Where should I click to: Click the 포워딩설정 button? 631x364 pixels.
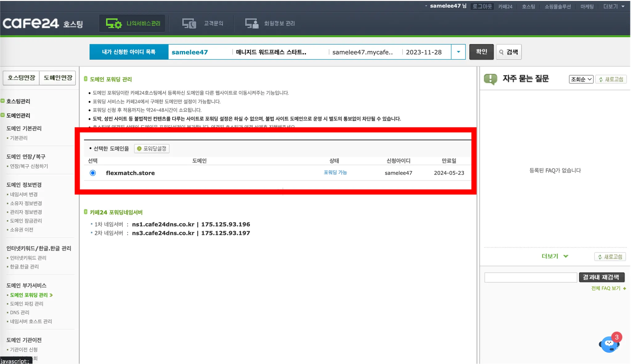pyautogui.click(x=152, y=149)
